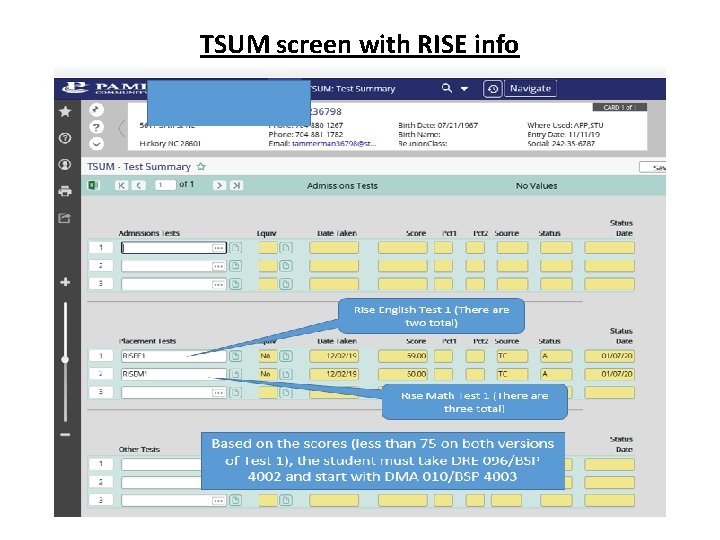The height and width of the screenshot is (540, 720).
Task: Click the status A value in RISEE1 row
Action: pyautogui.click(x=556, y=356)
